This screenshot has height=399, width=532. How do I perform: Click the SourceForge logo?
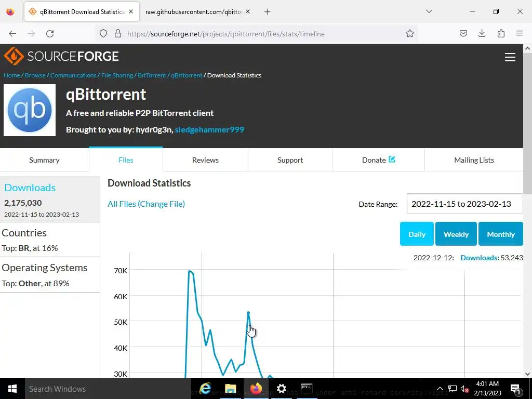pyautogui.click(x=61, y=56)
